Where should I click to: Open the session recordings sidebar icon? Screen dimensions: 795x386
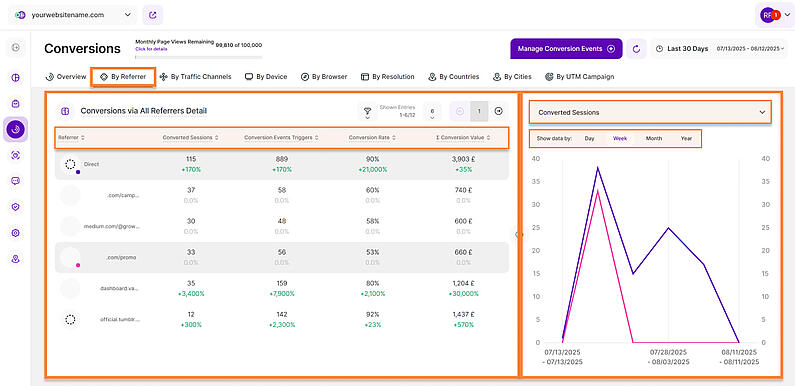click(x=16, y=155)
